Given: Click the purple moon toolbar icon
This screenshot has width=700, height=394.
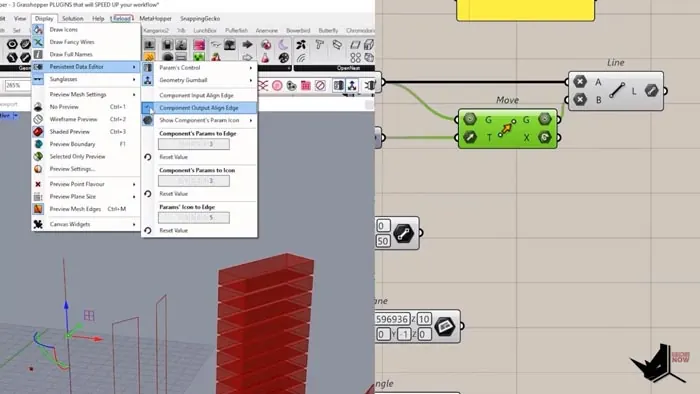Looking at the screenshot, I should point(283,45).
